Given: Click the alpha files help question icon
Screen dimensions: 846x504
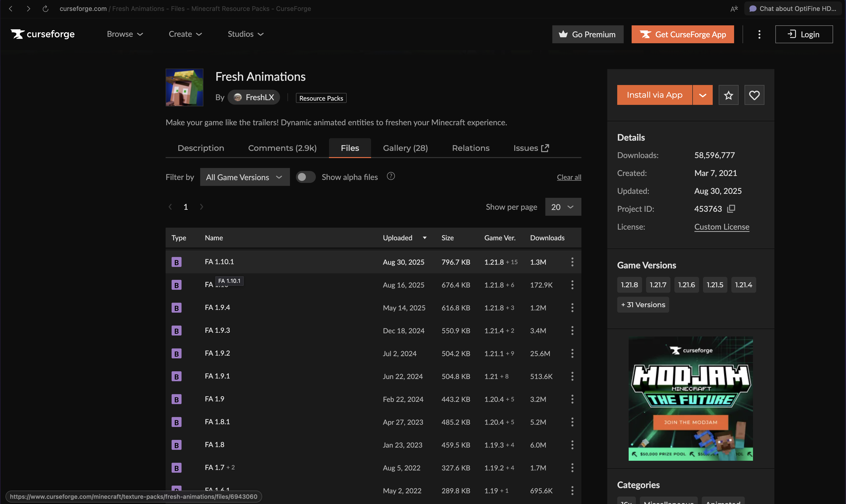Looking at the screenshot, I should pos(391,176).
